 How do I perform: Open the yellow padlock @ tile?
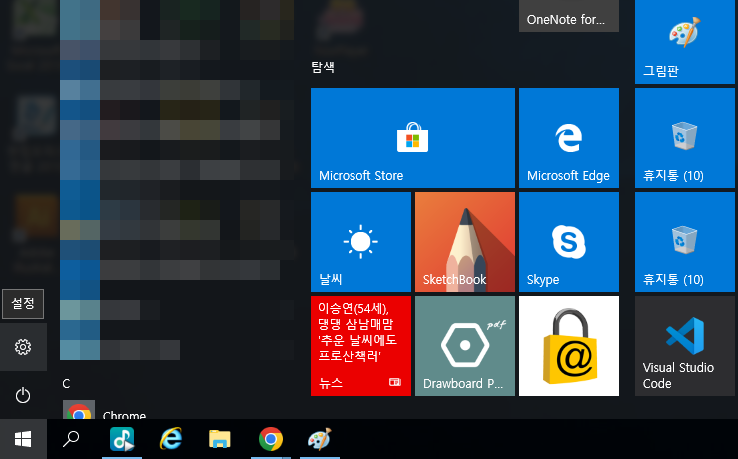pos(569,346)
